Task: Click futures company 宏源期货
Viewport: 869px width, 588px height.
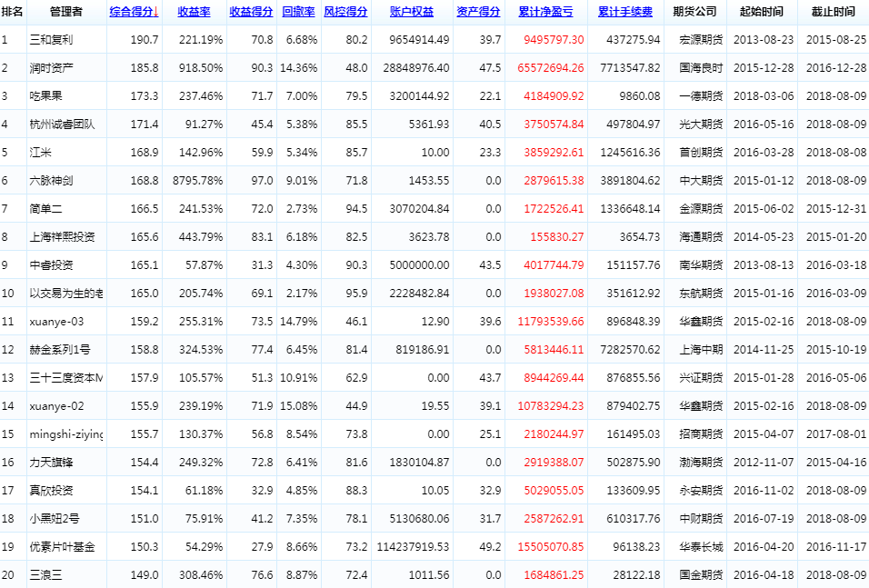Action: 701,40
